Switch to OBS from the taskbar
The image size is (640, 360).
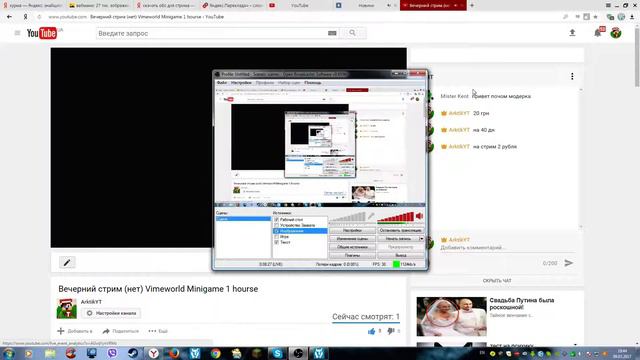pos(298,353)
